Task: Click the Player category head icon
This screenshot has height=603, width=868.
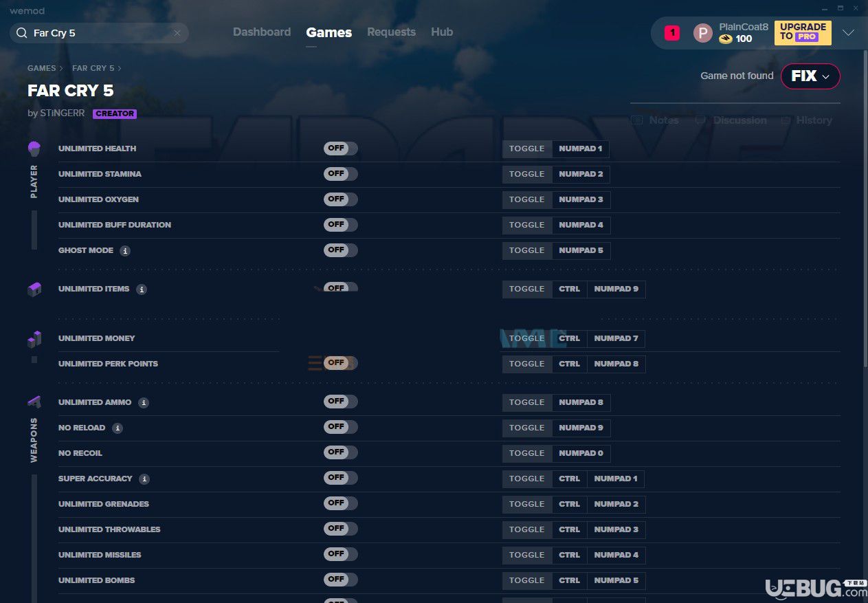Action: pos(34,149)
